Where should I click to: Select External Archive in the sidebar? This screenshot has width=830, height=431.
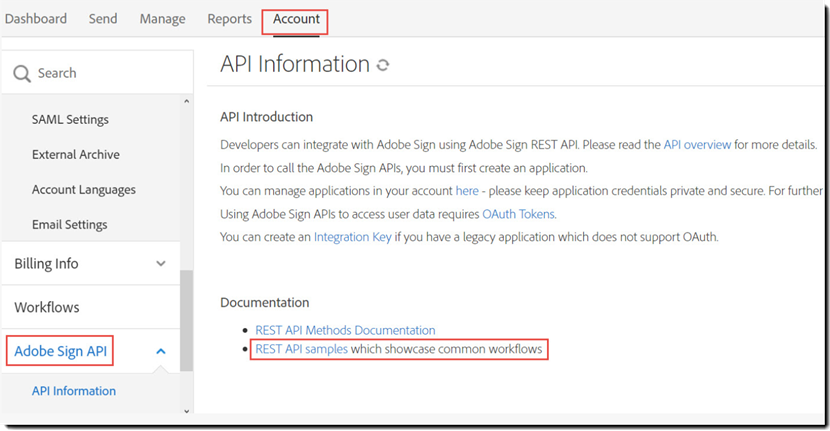pos(75,155)
